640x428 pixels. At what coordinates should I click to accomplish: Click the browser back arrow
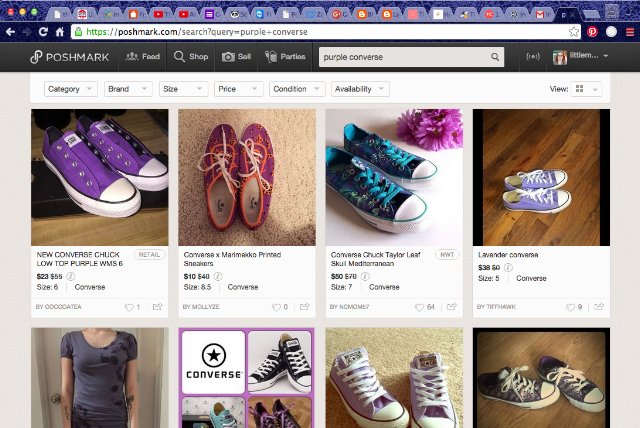coord(10,32)
